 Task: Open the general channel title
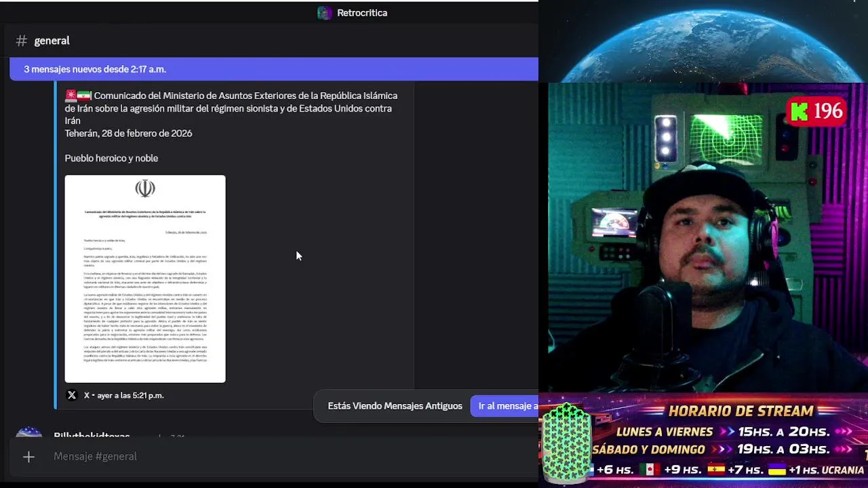52,41
